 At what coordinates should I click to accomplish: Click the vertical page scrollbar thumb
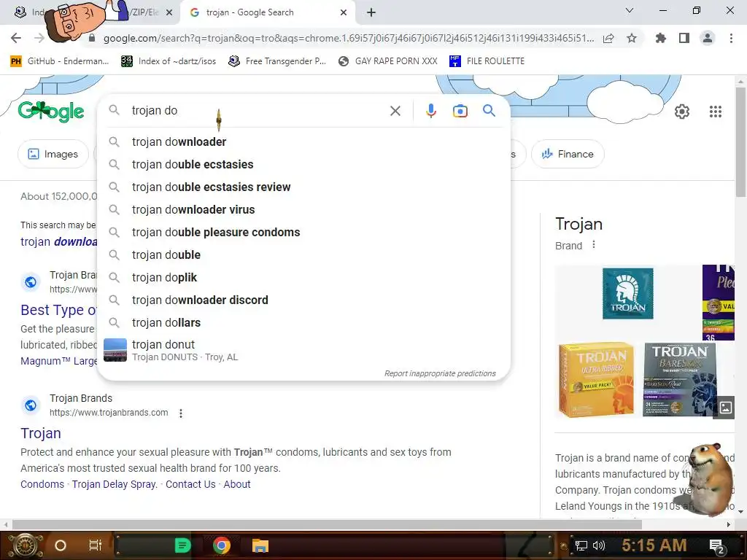[740, 143]
